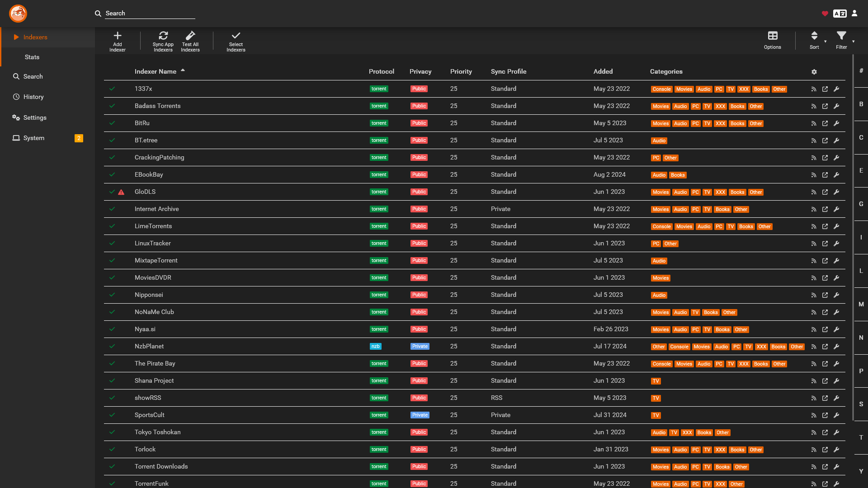868x488 pixels.
Task: Open the language translate icon
Action: tap(840, 14)
